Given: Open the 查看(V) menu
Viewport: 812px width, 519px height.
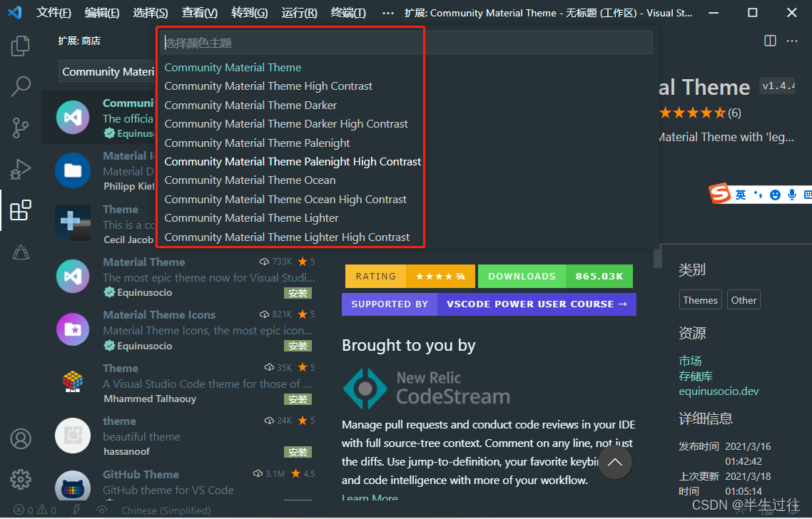Looking at the screenshot, I should point(199,13).
